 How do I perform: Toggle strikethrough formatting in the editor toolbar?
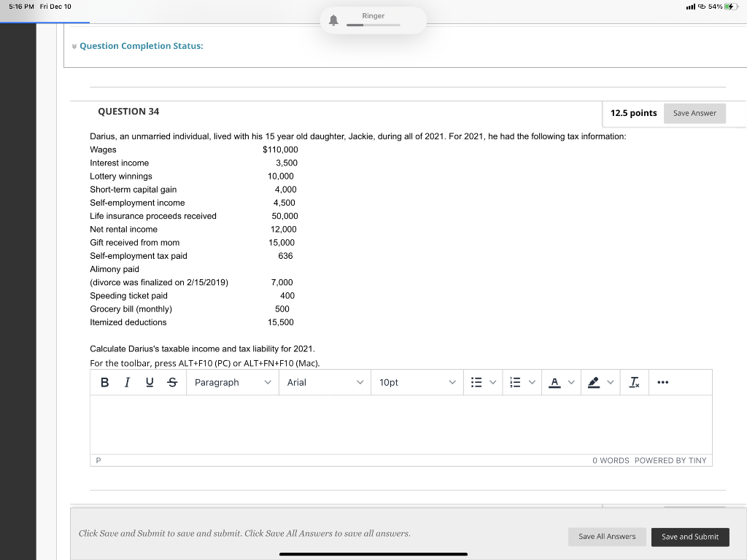(172, 382)
